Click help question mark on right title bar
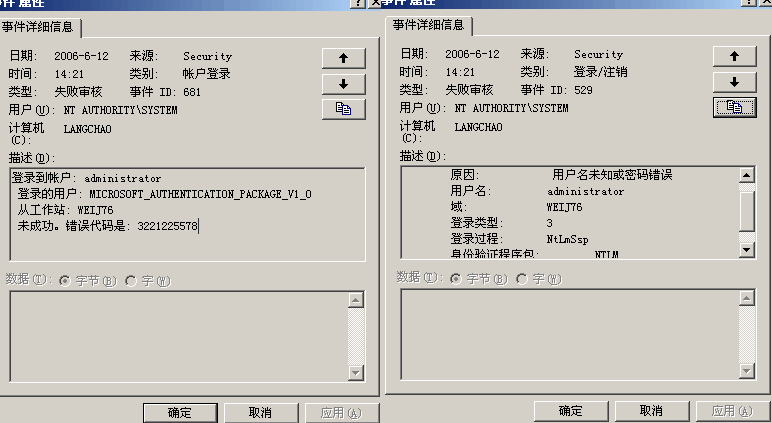772x423 pixels. coord(748,2)
